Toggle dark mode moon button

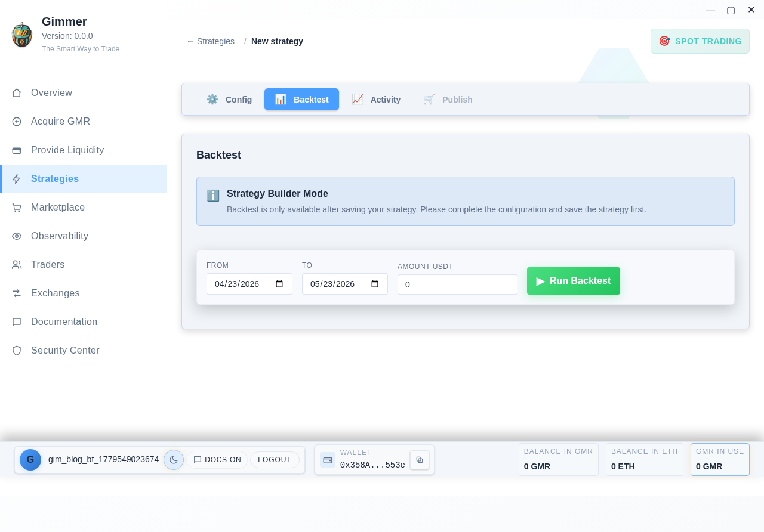[x=174, y=460]
